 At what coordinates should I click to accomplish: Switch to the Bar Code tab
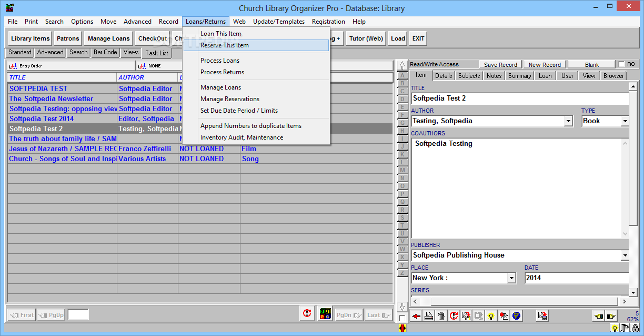pos(105,52)
